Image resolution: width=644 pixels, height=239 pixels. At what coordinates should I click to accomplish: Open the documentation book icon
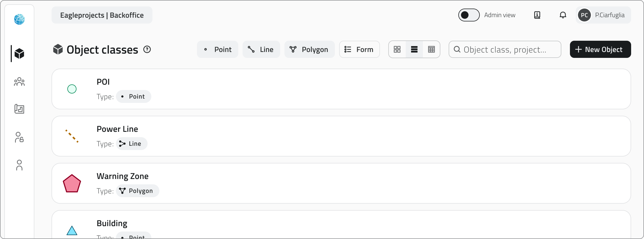point(537,15)
